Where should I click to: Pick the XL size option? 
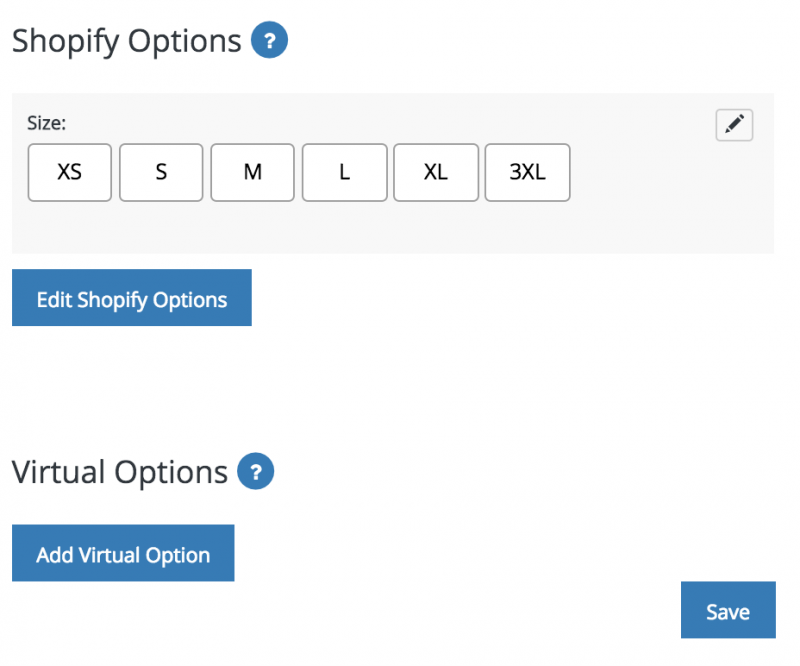(x=435, y=173)
